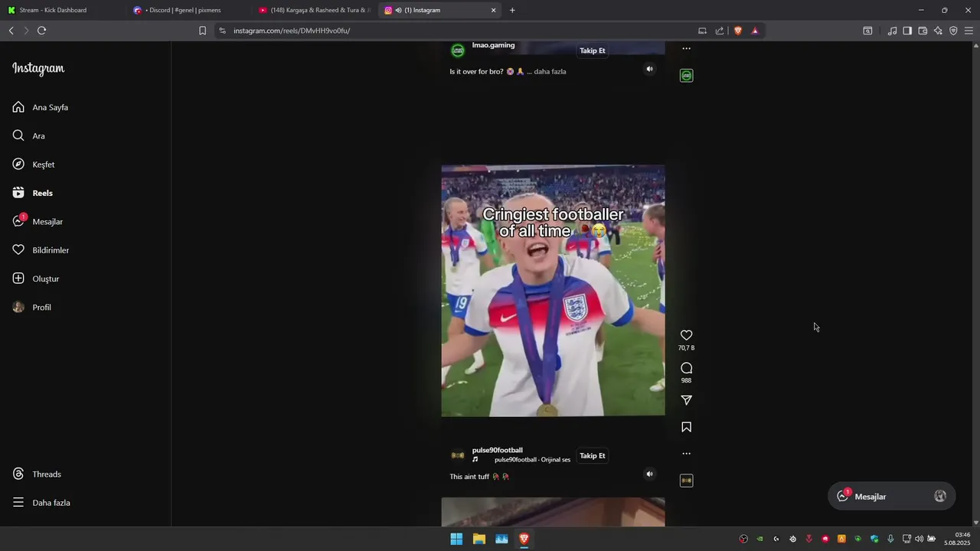The image size is (980, 551).
Task: Save the pulse90football reel with bookmark icon
Action: click(x=686, y=427)
